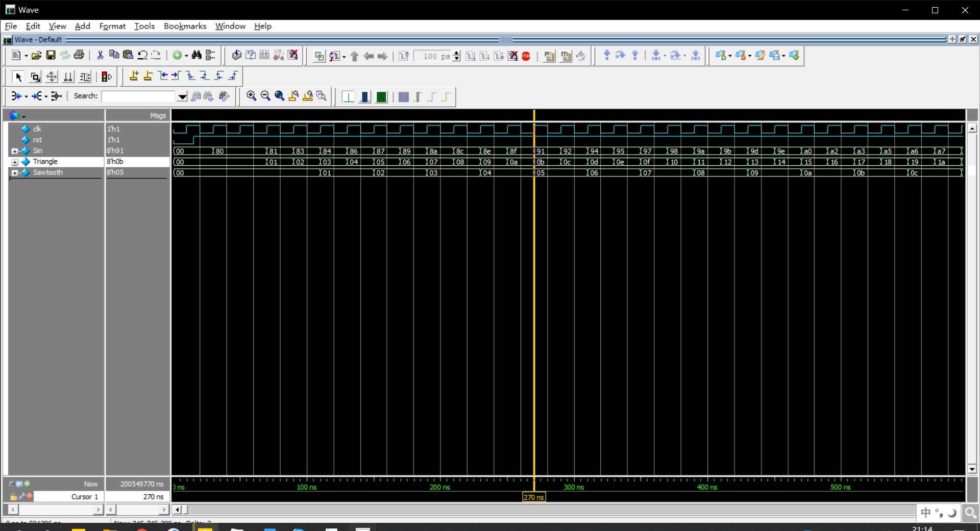Activate the Pan mode tool

pyautogui.click(x=52, y=77)
